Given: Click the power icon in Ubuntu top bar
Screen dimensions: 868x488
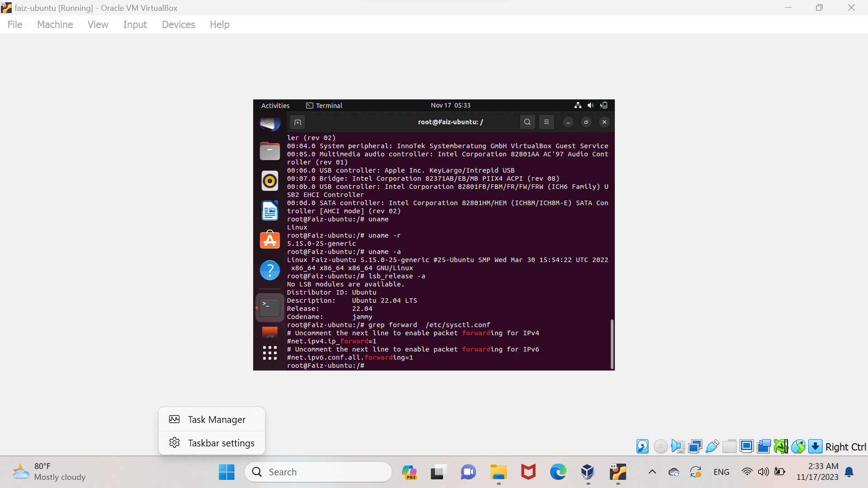Looking at the screenshot, I should click(x=604, y=105).
